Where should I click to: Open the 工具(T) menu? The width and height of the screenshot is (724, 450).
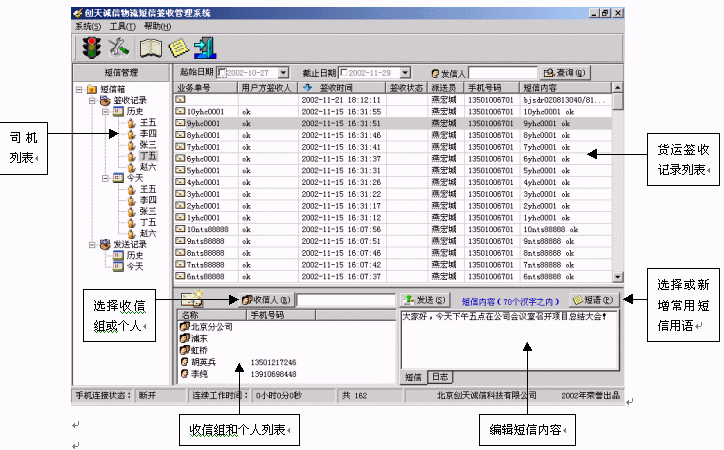pos(123,26)
